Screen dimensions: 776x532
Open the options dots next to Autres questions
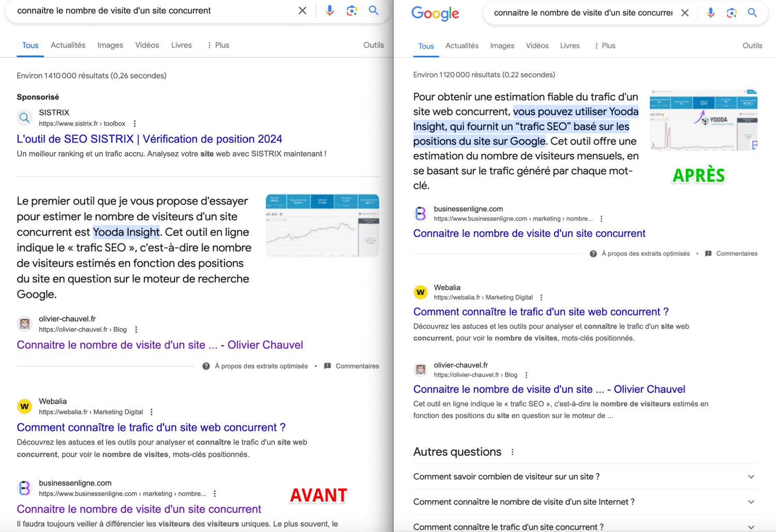pos(513,452)
